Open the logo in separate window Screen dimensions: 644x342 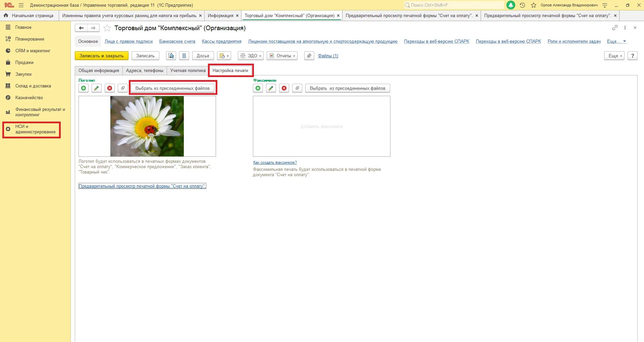tap(123, 88)
